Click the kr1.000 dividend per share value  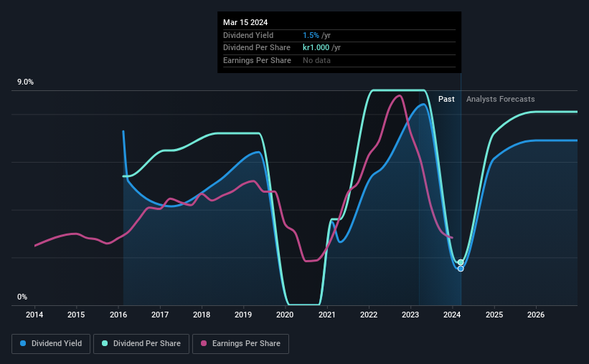coord(316,48)
